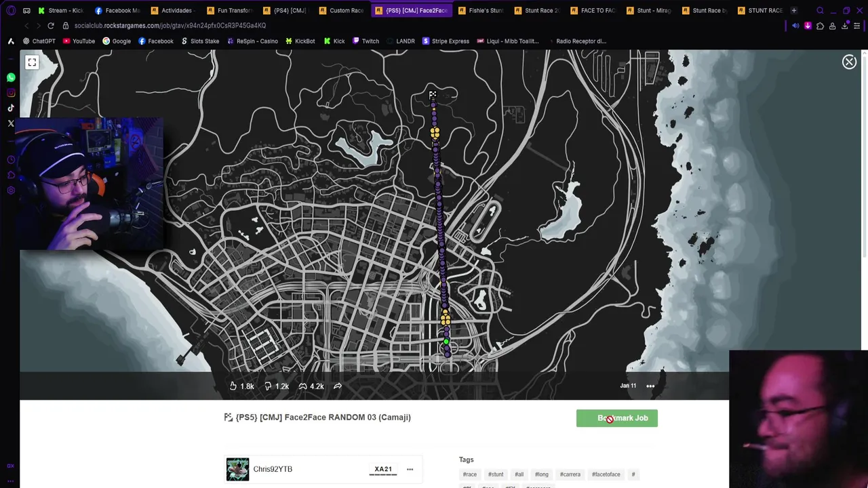Open crew tag XA21

(x=383, y=469)
